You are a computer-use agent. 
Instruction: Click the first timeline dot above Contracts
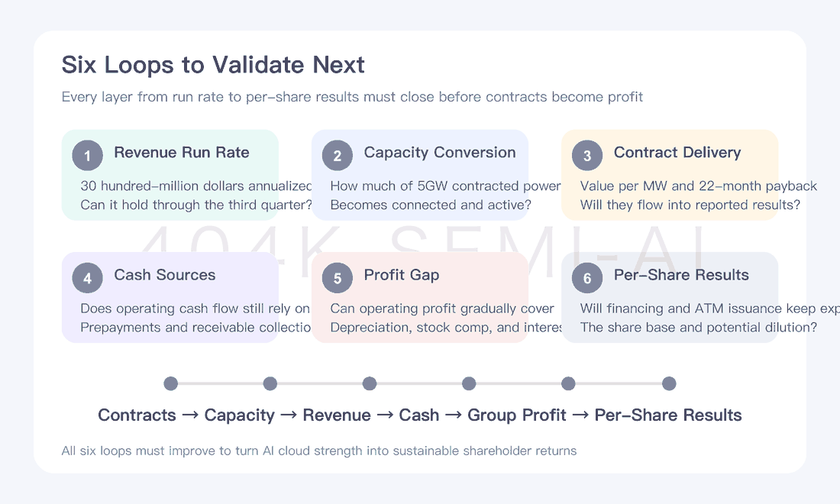tap(171, 383)
